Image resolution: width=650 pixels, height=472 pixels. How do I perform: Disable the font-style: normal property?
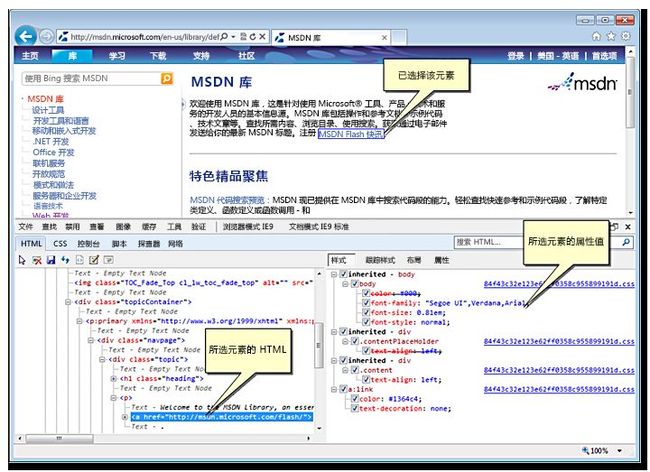click(366, 322)
